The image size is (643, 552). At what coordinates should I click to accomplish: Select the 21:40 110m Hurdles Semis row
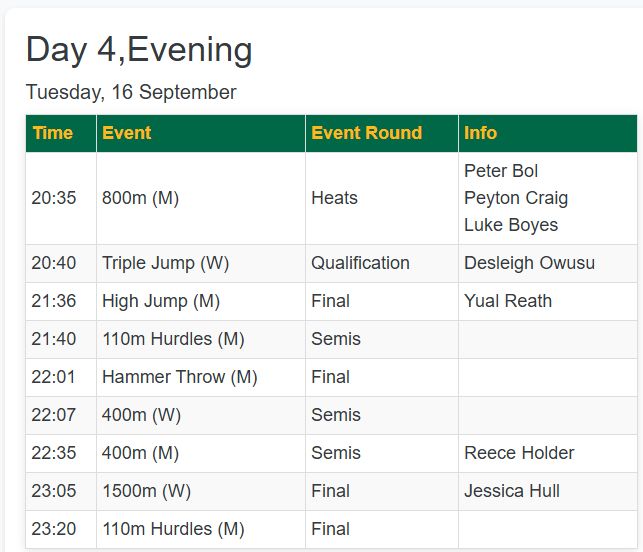(331, 340)
